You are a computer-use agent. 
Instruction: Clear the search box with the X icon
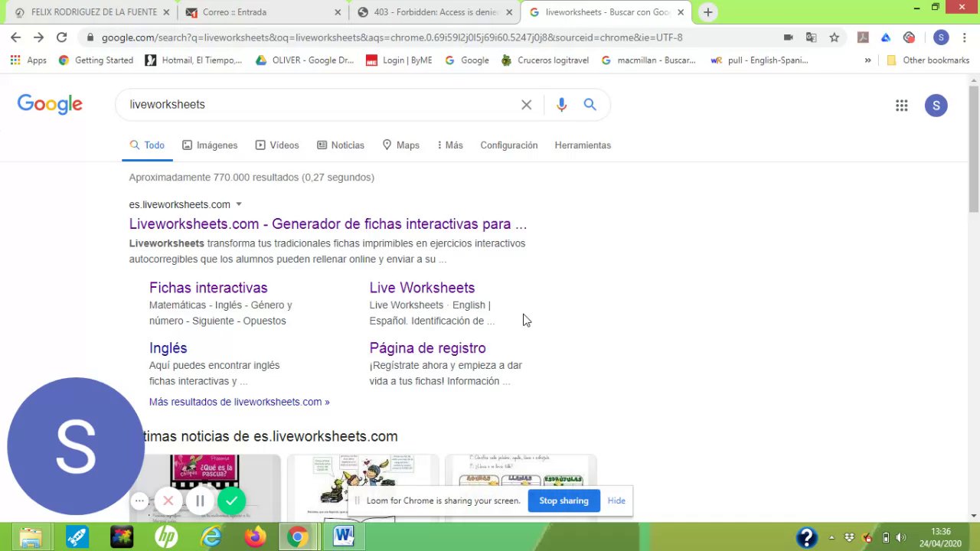[526, 105]
